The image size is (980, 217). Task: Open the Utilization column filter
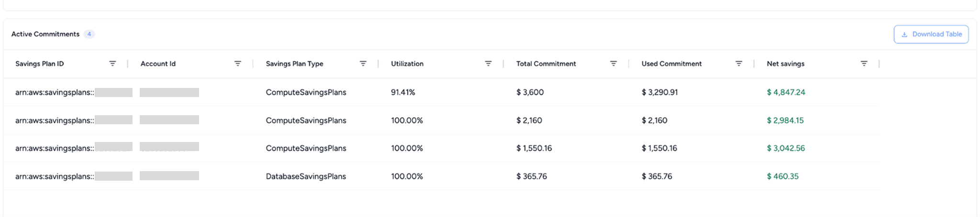tap(488, 64)
